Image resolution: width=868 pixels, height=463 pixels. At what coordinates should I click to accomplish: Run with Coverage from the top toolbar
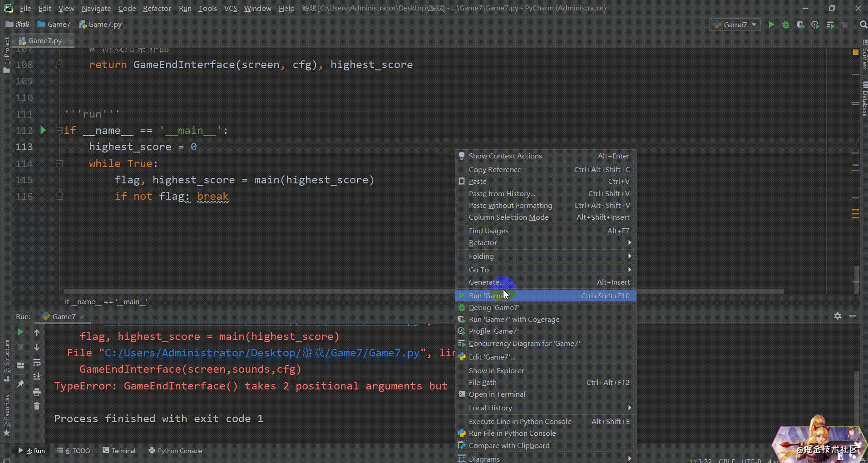800,25
